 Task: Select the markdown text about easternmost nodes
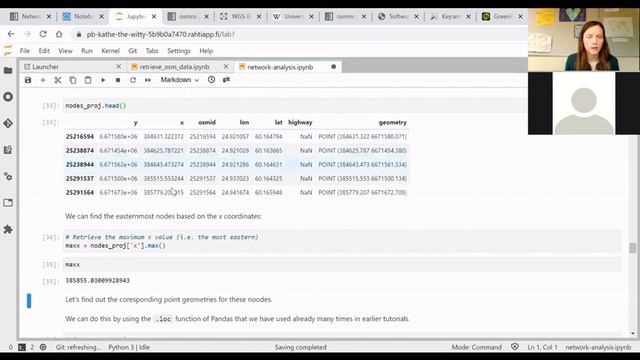(x=163, y=216)
